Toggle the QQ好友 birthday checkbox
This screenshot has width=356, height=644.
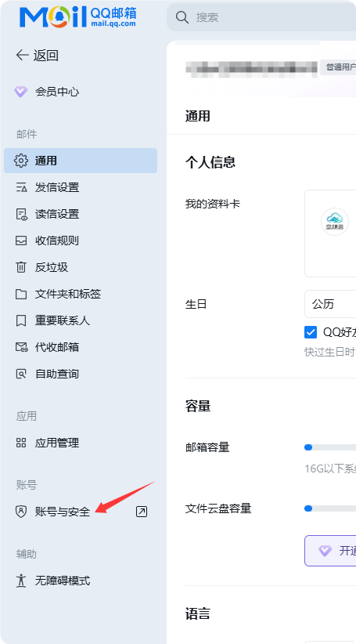pyautogui.click(x=311, y=332)
